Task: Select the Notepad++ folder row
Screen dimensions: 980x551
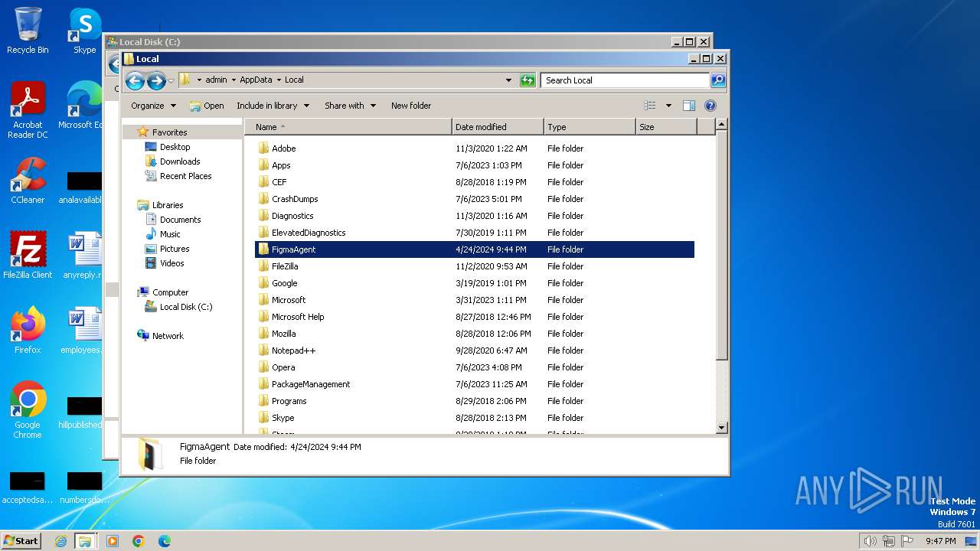Action: [475, 350]
